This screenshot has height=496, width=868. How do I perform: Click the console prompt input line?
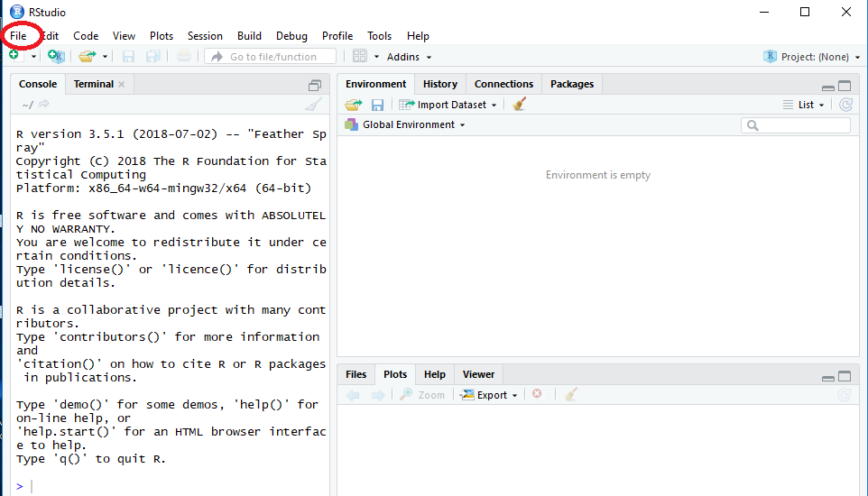coord(171,487)
